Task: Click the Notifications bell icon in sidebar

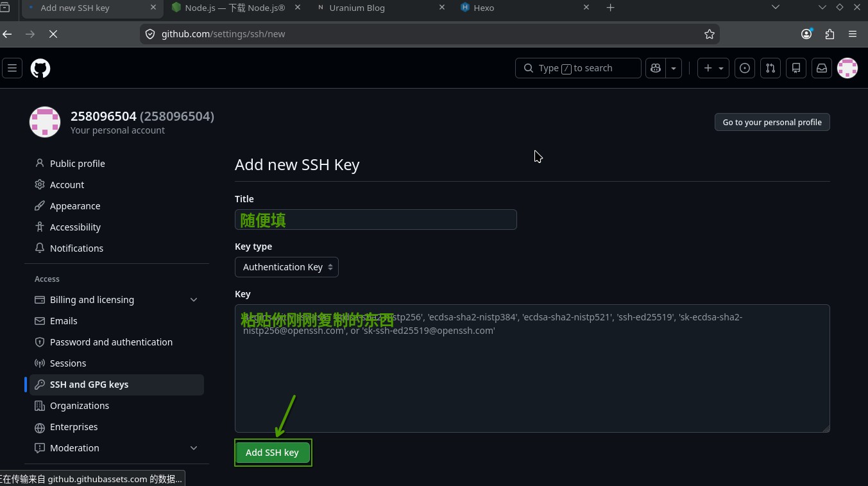Action: point(40,248)
